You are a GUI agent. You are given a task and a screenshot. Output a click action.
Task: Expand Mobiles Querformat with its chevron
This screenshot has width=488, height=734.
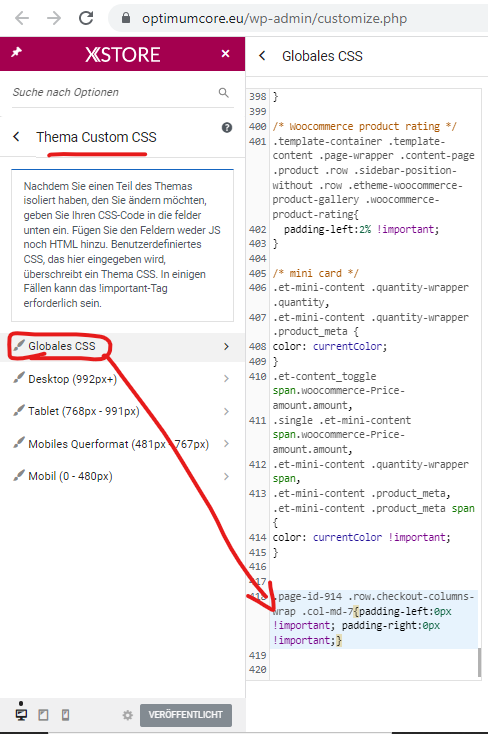pos(226,444)
